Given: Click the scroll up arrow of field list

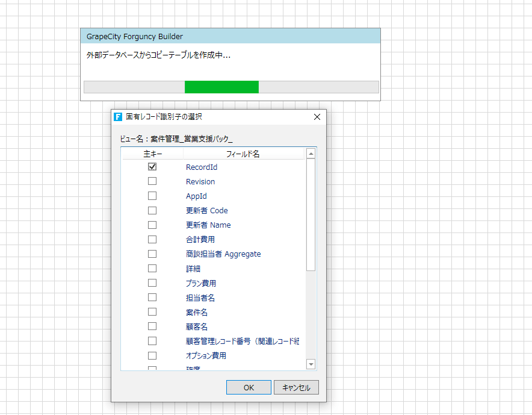Looking at the screenshot, I should [x=311, y=154].
